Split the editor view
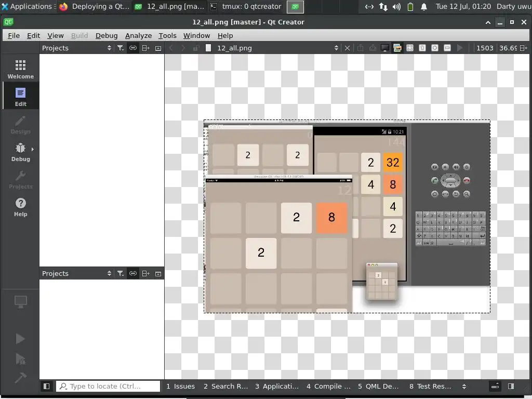Screen dimensions: 532x399 coord(524,48)
